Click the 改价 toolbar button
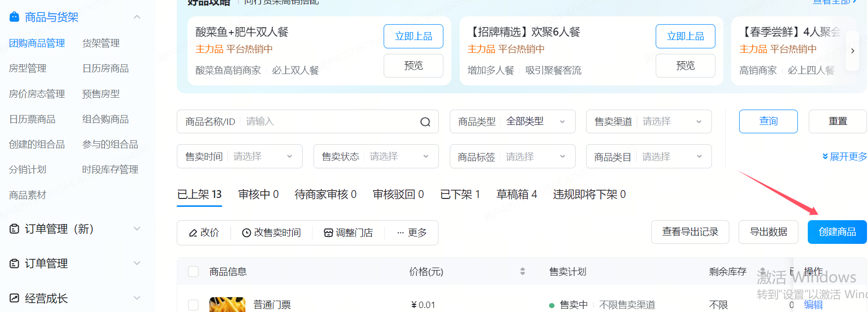868x312 pixels. pos(204,233)
